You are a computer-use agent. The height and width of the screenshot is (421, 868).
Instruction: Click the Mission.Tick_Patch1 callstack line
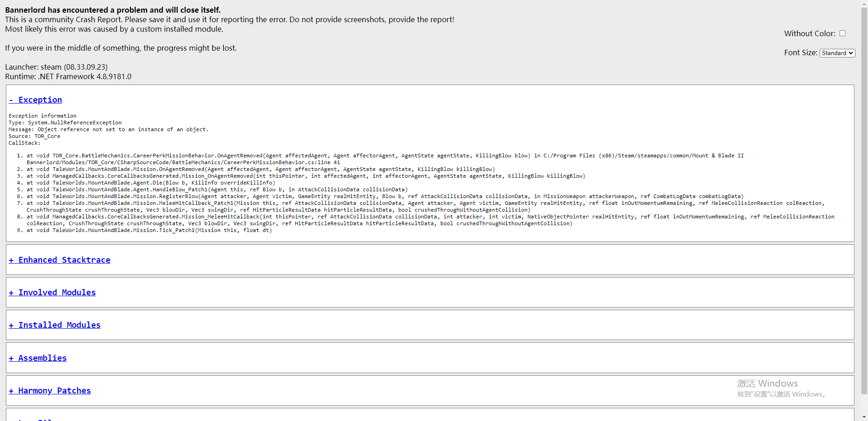click(x=149, y=230)
